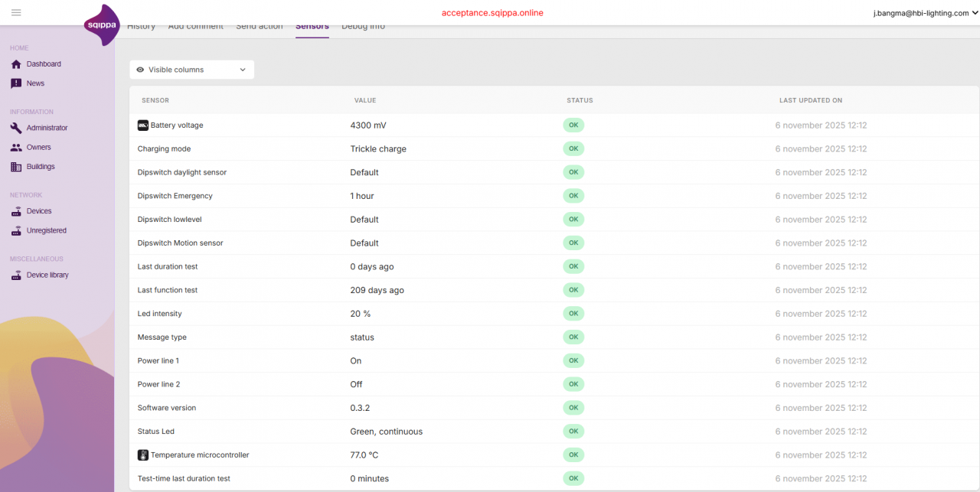Click the Dashboard home icon
The height and width of the screenshot is (492, 980).
16,64
